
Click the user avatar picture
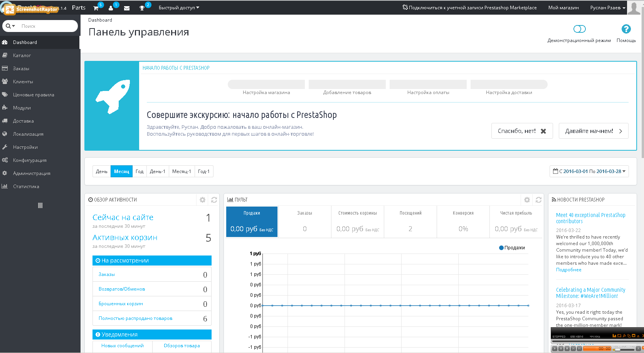[634, 7]
